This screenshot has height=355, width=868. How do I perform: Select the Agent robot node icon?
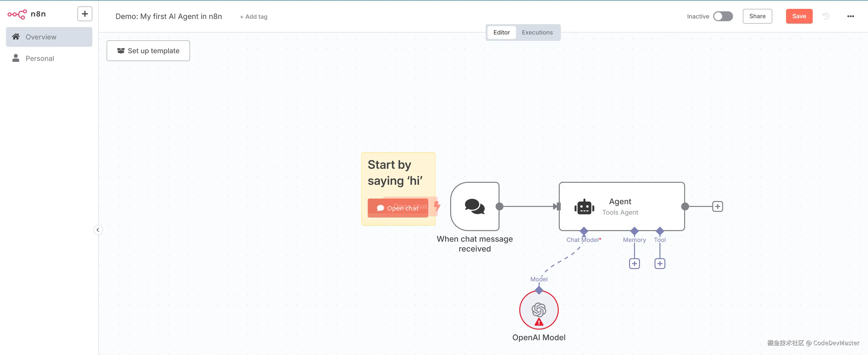click(x=584, y=207)
